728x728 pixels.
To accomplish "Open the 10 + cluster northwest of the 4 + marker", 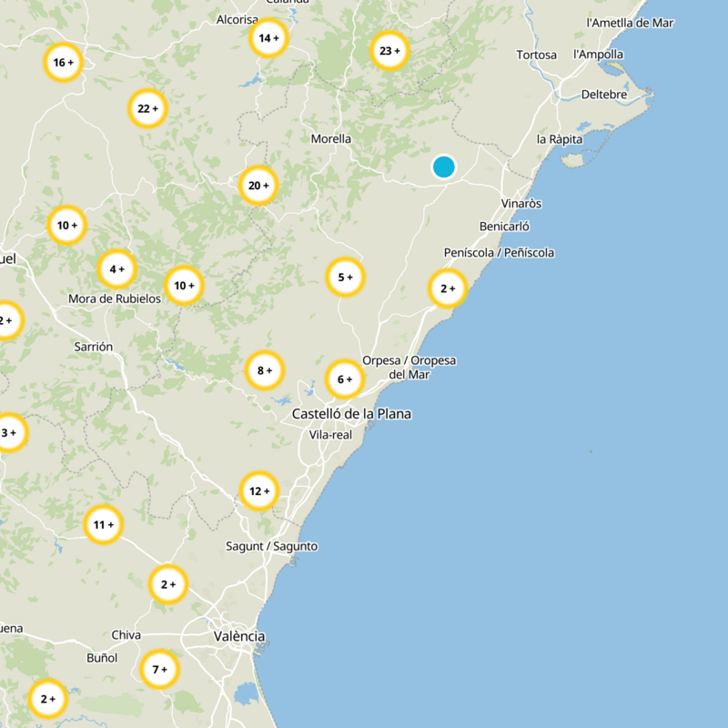I will (x=66, y=225).
